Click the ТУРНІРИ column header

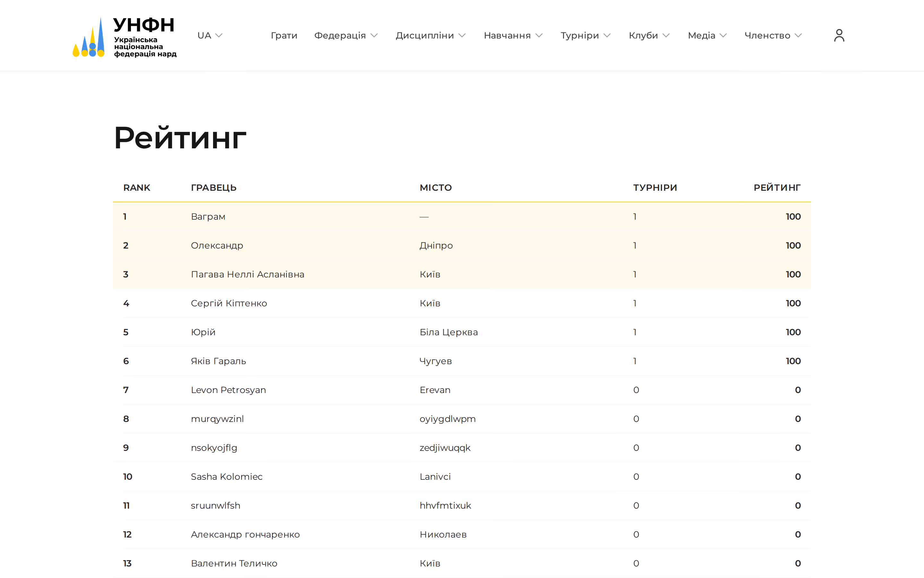655,188
